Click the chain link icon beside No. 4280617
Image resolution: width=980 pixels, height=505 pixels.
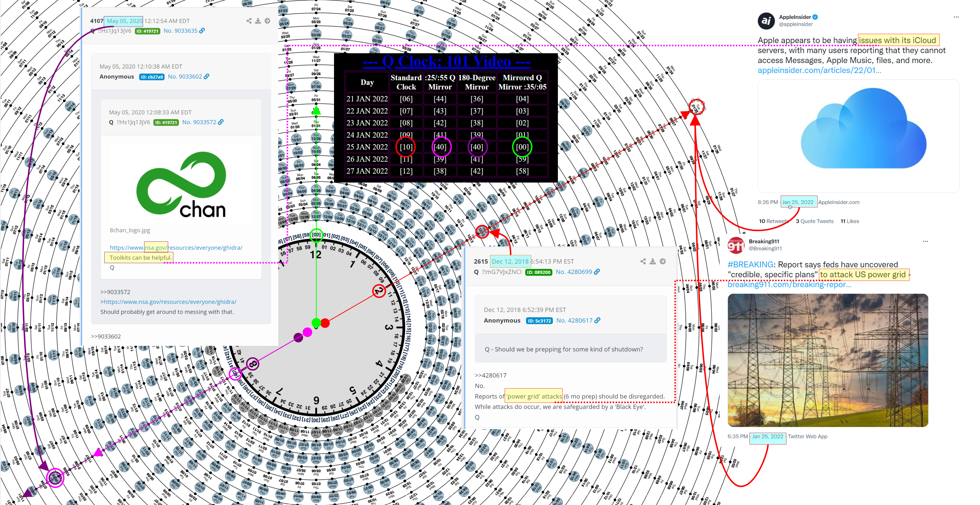tap(597, 321)
